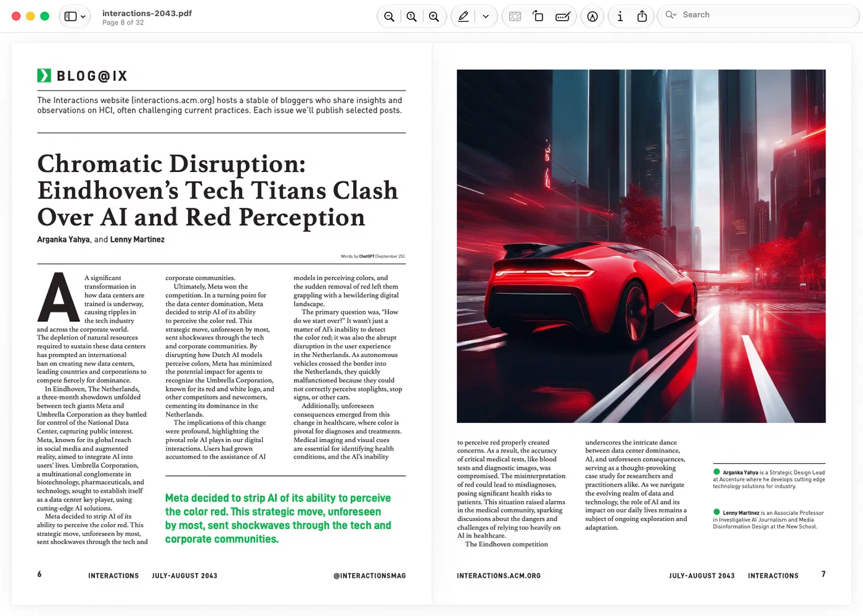Show the Markup toolbar
The height and width of the screenshot is (616, 863).
click(x=592, y=17)
